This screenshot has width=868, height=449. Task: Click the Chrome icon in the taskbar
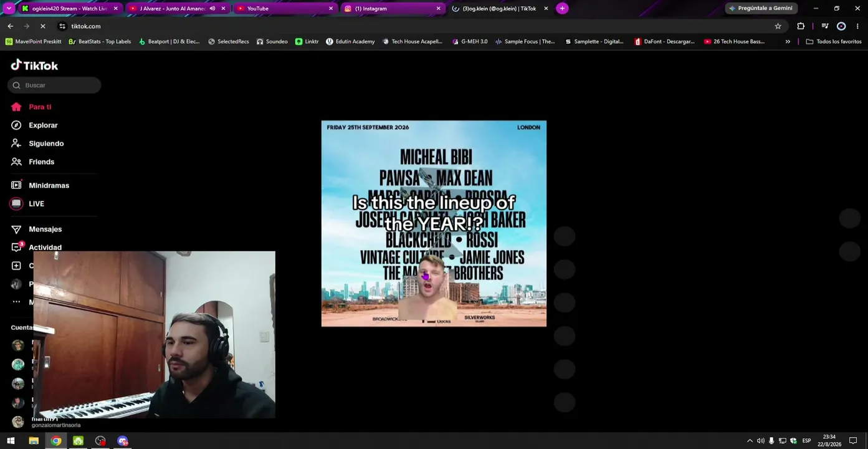click(56, 441)
